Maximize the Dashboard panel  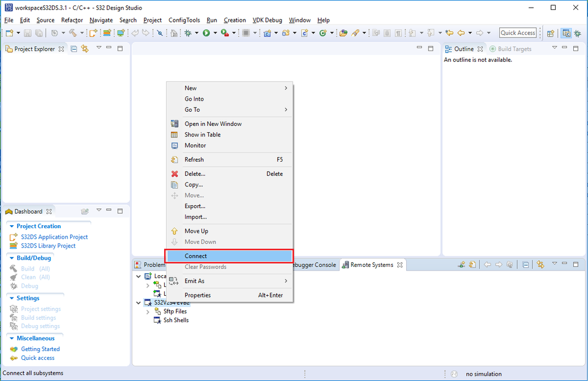coord(120,211)
